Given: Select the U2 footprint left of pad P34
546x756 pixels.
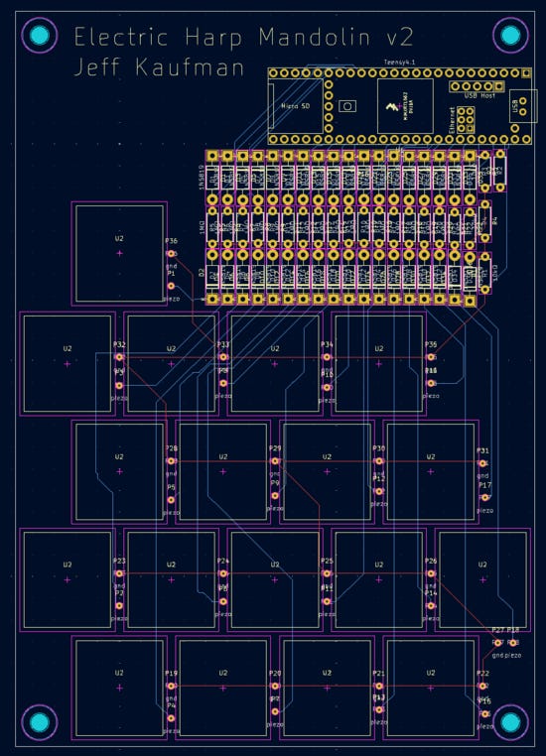Looking at the screenshot, I should 275,364.
